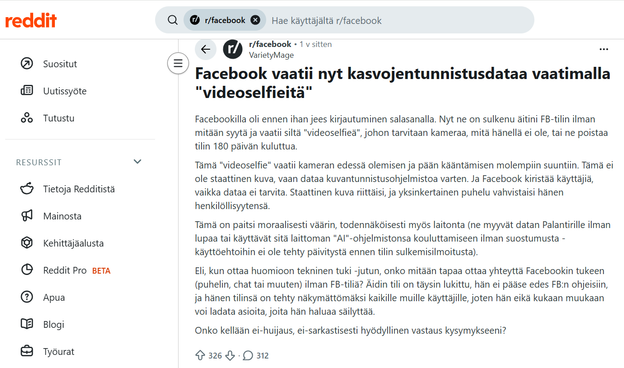This screenshot has width=624, height=368.
Task: Click the Tutustu explore icon
Action: pos(27,118)
